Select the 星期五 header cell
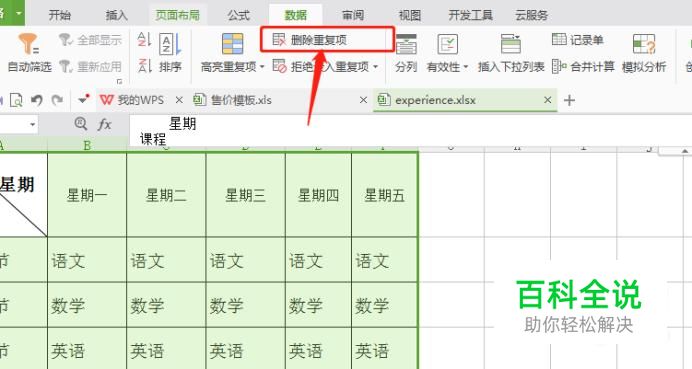 tap(384, 195)
